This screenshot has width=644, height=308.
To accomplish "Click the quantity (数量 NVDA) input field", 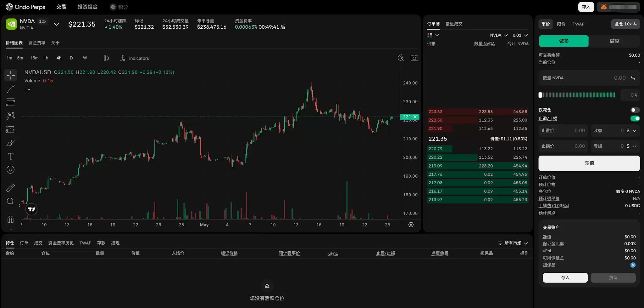I will coord(589,78).
